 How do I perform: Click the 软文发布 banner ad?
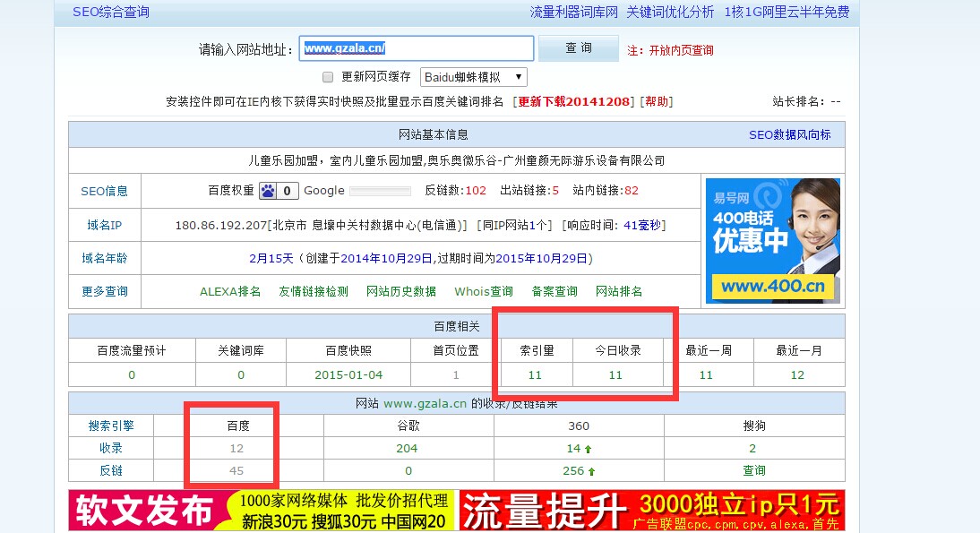click(x=262, y=511)
